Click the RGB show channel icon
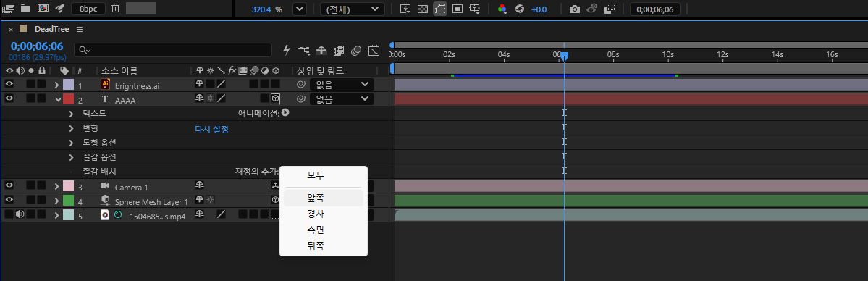The width and height of the screenshot is (868, 281). pos(502,9)
